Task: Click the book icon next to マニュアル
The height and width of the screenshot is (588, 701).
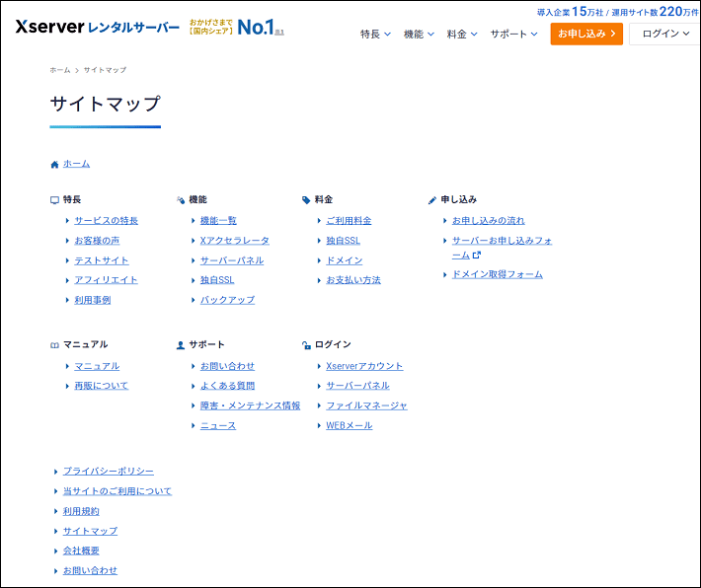Action: coord(54,345)
